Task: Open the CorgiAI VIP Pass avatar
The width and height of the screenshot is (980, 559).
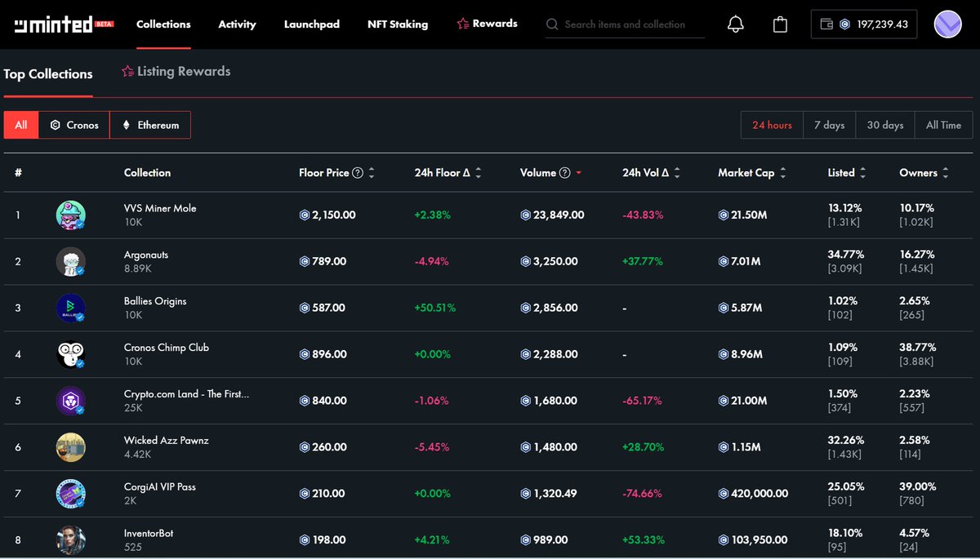Action: [x=71, y=495]
